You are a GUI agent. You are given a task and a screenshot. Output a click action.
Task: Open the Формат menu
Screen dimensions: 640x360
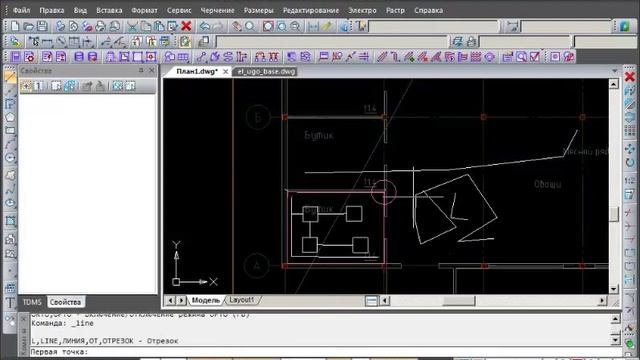pos(144,10)
